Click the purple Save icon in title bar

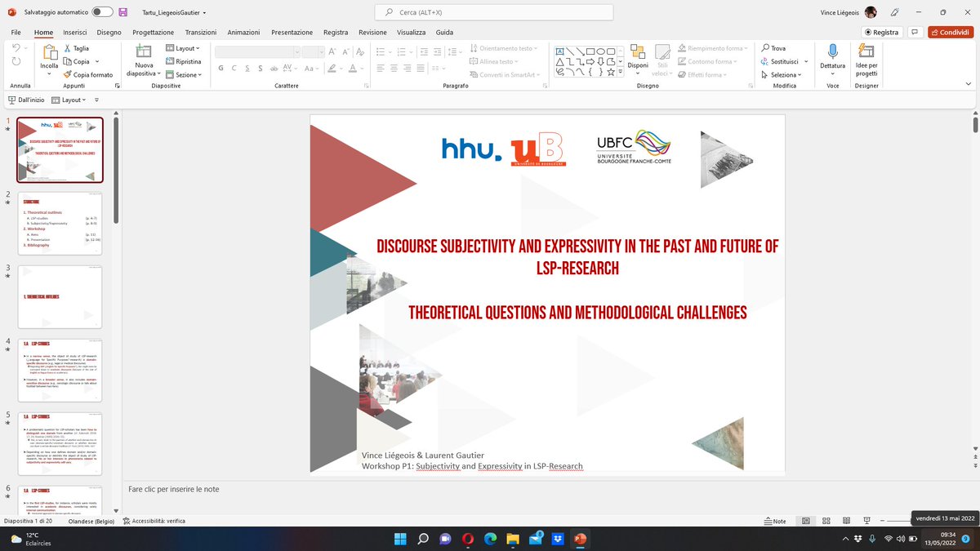pos(122,12)
